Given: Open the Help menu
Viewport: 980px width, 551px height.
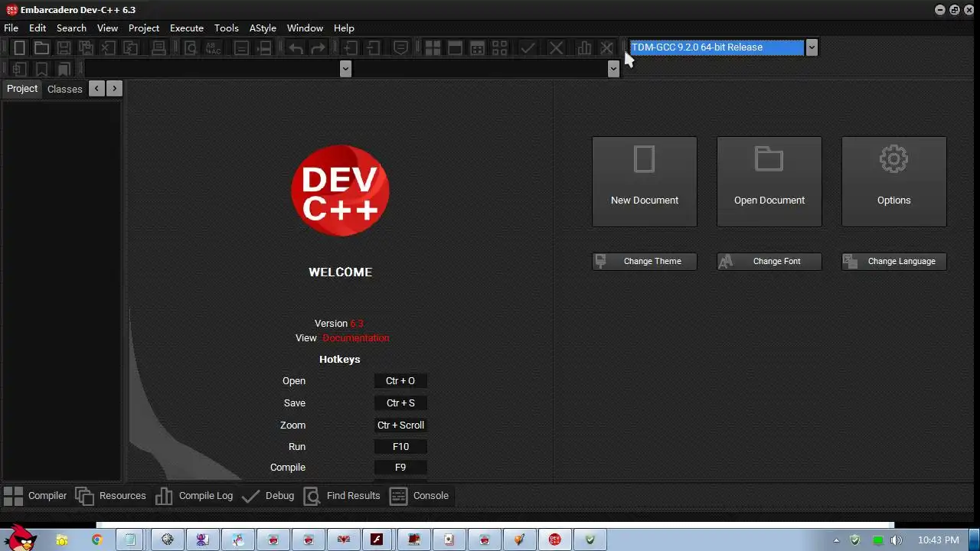Looking at the screenshot, I should pyautogui.click(x=344, y=28).
